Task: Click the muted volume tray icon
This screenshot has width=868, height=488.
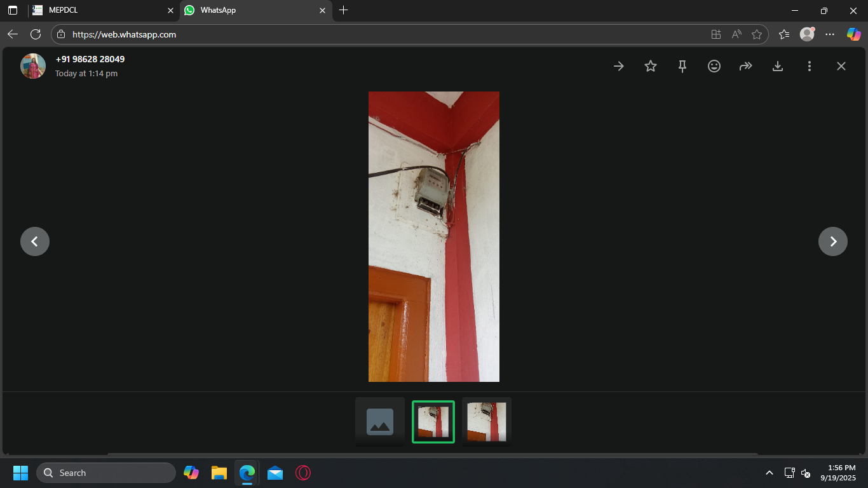Action: point(806,473)
